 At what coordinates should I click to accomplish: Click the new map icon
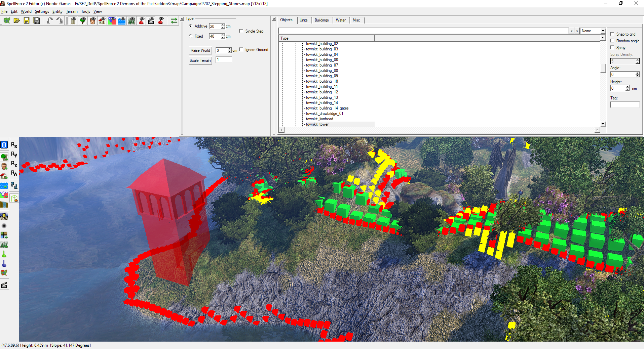(7, 21)
